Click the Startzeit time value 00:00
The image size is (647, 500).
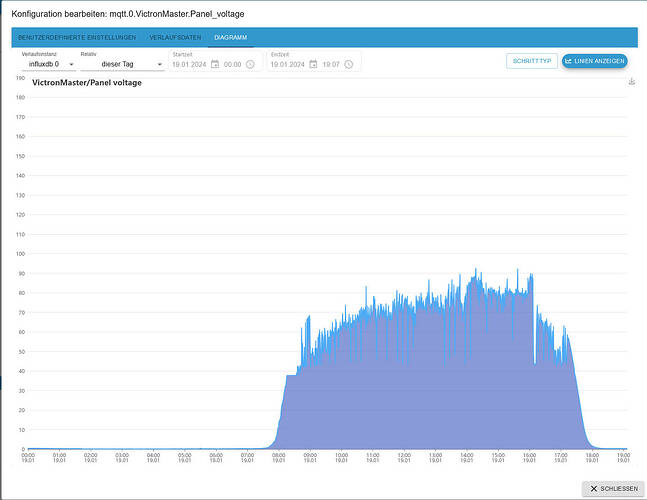(x=232, y=64)
